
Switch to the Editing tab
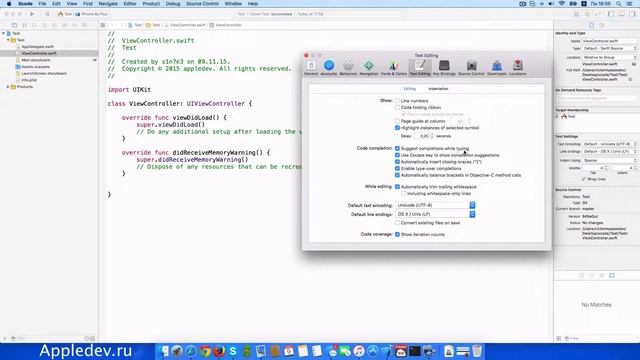[x=409, y=89]
